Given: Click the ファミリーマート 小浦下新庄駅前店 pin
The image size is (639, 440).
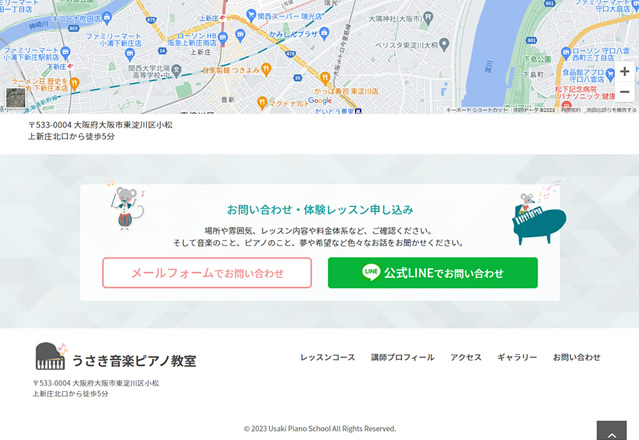Looking at the screenshot, I should pyautogui.click(x=65, y=53).
